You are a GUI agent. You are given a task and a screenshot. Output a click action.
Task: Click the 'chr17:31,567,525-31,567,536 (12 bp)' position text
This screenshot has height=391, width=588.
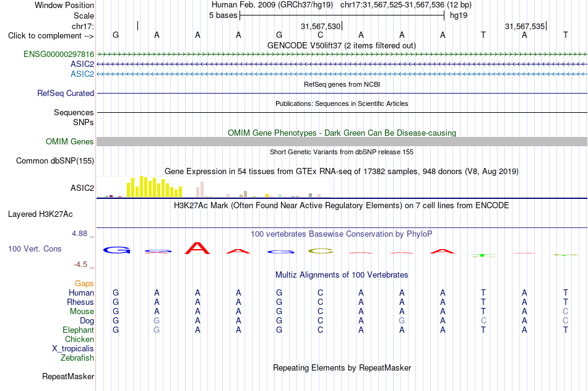coord(406,5)
